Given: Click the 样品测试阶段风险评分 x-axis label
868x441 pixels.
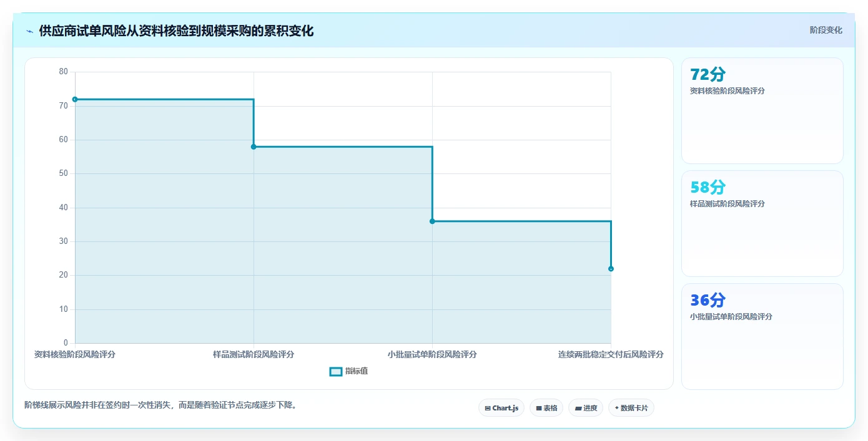Looking at the screenshot, I should 254,354.
